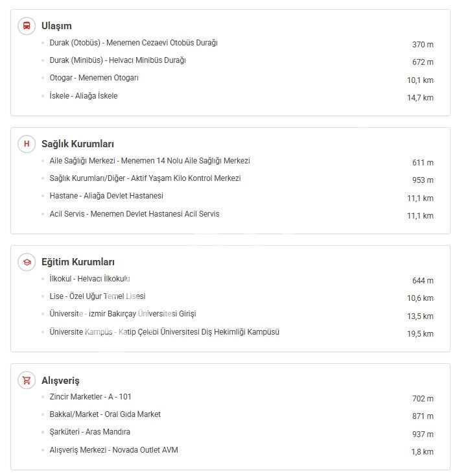This screenshot has height=476, width=457.
Task: Select the Eğitim Kurumları heading
Action: (x=78, y=262)
